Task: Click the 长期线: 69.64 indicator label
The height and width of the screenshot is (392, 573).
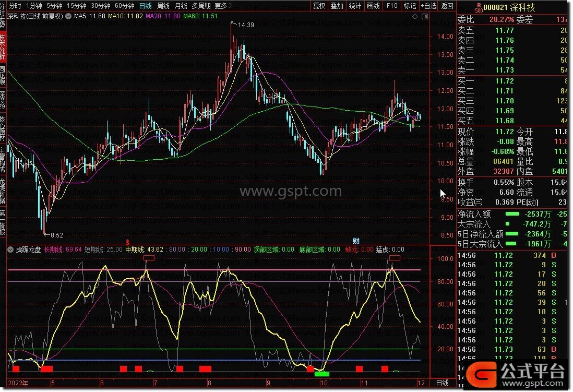Action: point(63,250)
